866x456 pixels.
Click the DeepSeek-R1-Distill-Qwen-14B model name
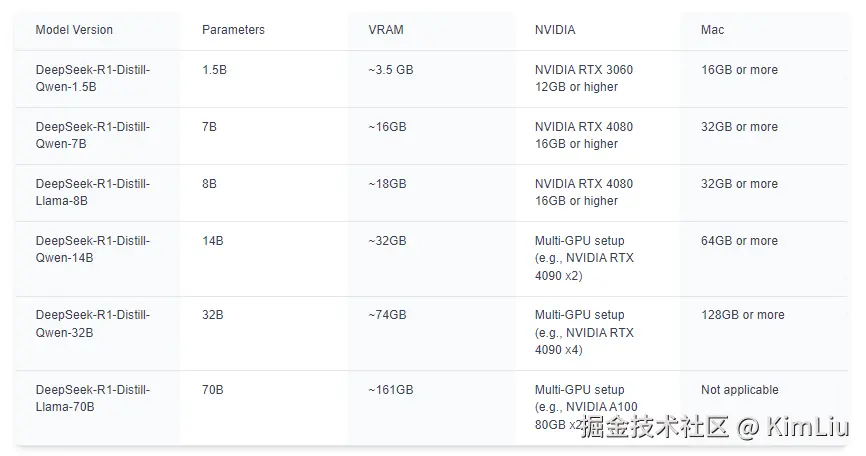point(93,249)
